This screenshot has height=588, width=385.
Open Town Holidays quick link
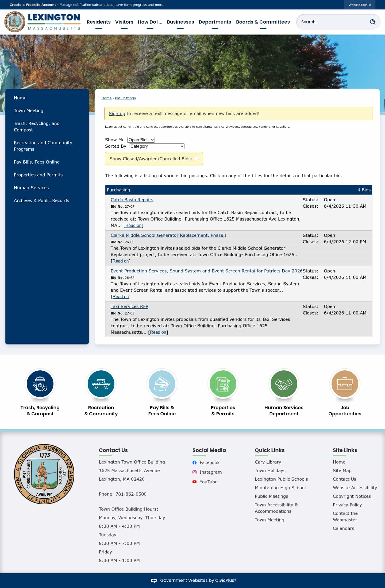[x=270, y=471]
